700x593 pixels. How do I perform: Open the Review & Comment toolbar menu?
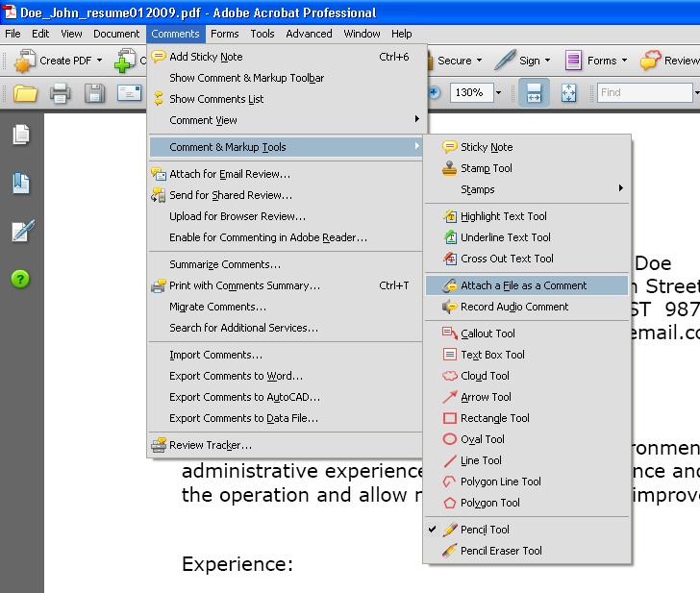click(x=669, y=61)
